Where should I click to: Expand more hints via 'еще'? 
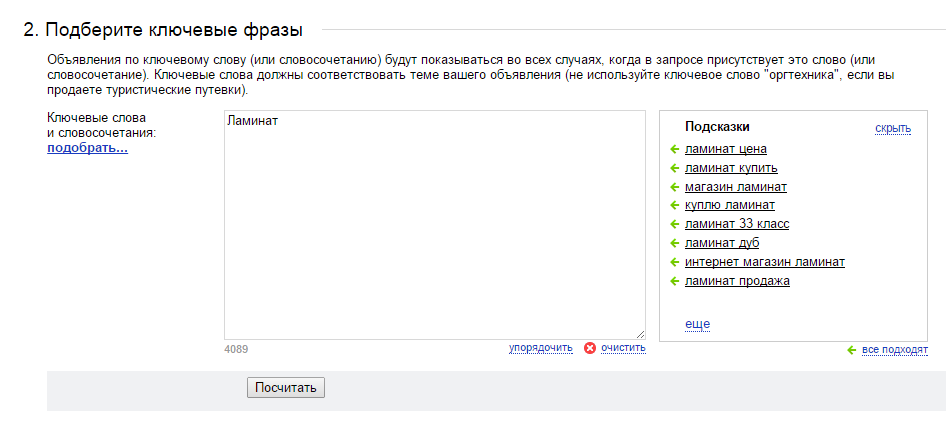697,324
